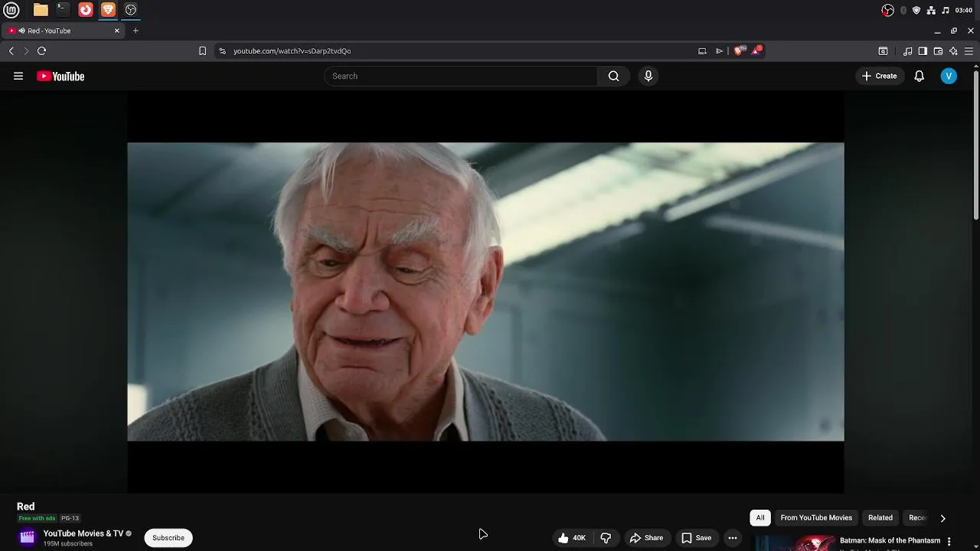Open options for the Batman video suggestion
The image size is (980, 551).
[x=949, y=541]
